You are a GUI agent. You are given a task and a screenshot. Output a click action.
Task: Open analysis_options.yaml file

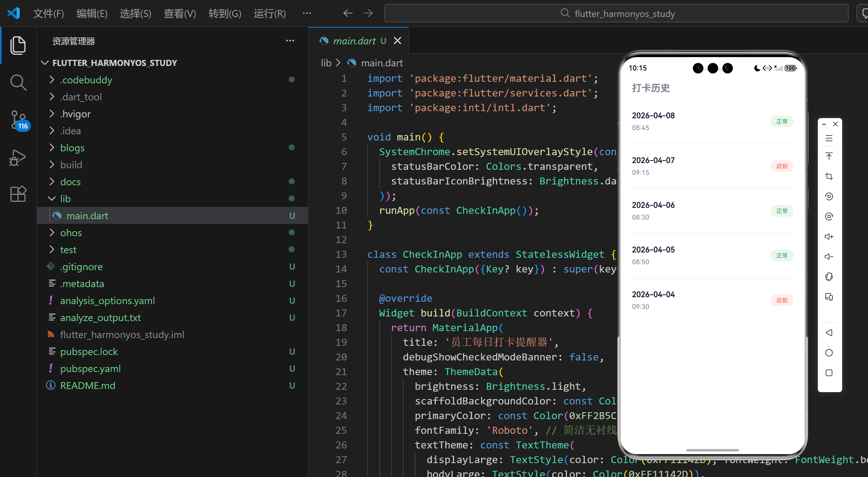pyautogui.click(x=107, y=301)
